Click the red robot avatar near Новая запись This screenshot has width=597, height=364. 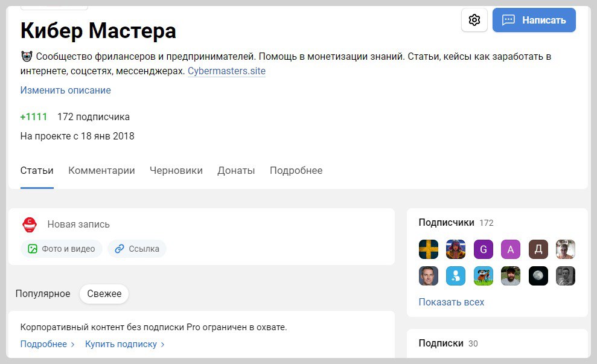tap(30, 225)
